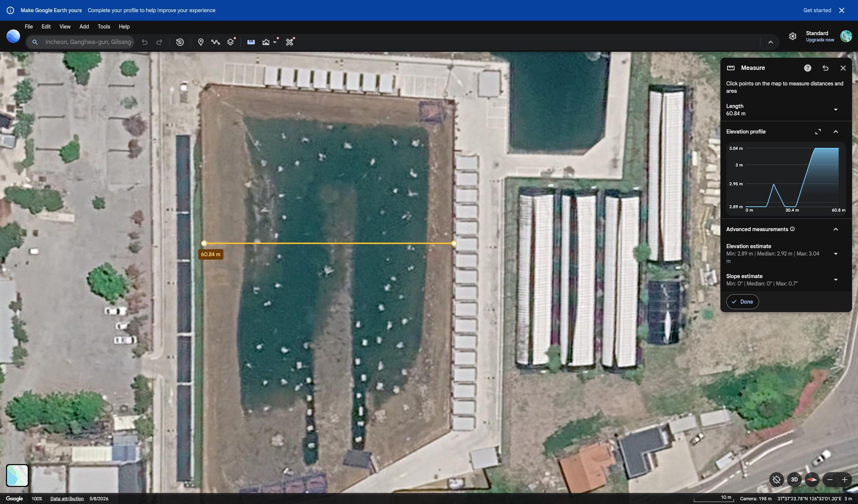Click the Measure panel undo point icon
The width and height of the screenshot is (858, 504).
(x=825, y=68)
